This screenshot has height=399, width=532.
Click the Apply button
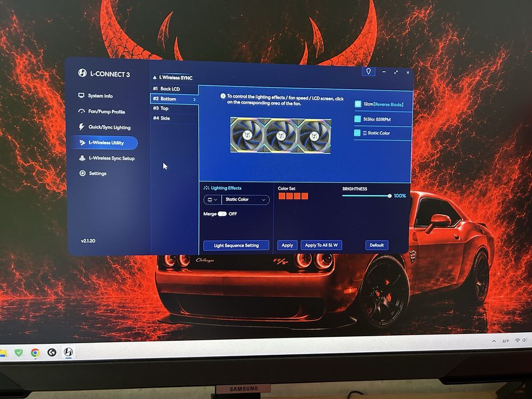click(287, 245)
